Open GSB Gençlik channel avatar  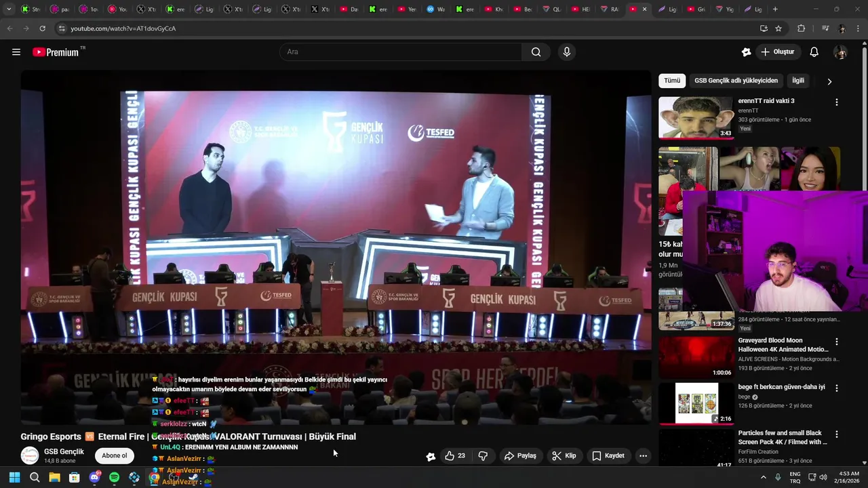tap(30, 456)
